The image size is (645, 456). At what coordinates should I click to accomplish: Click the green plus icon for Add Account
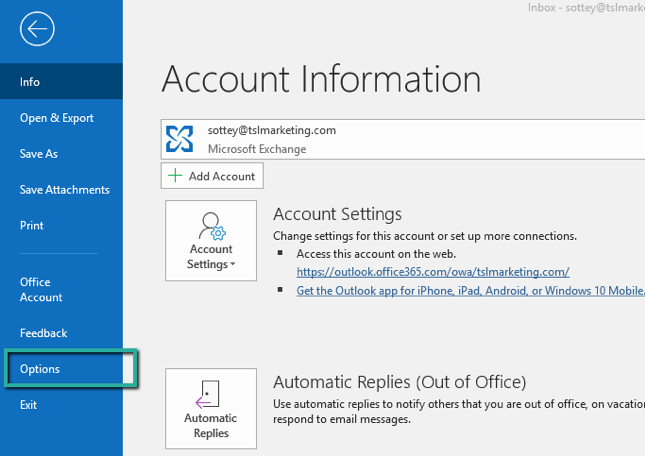click(175, 176)
